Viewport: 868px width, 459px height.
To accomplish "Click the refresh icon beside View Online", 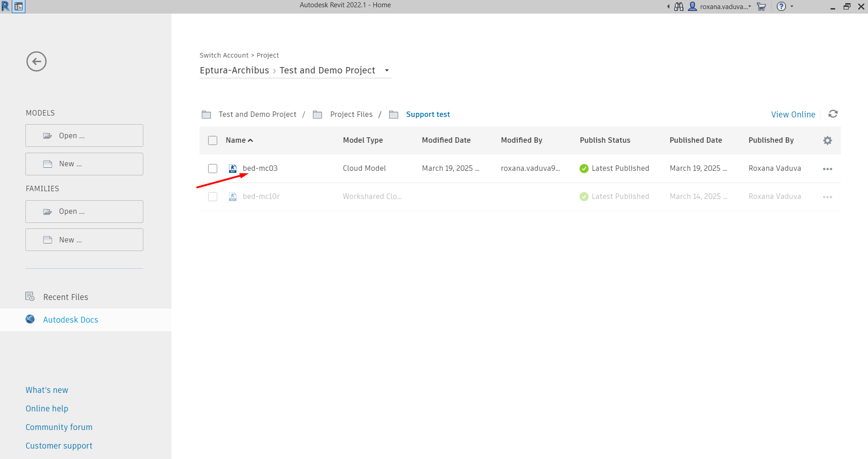I will click(x=833, y=114).
